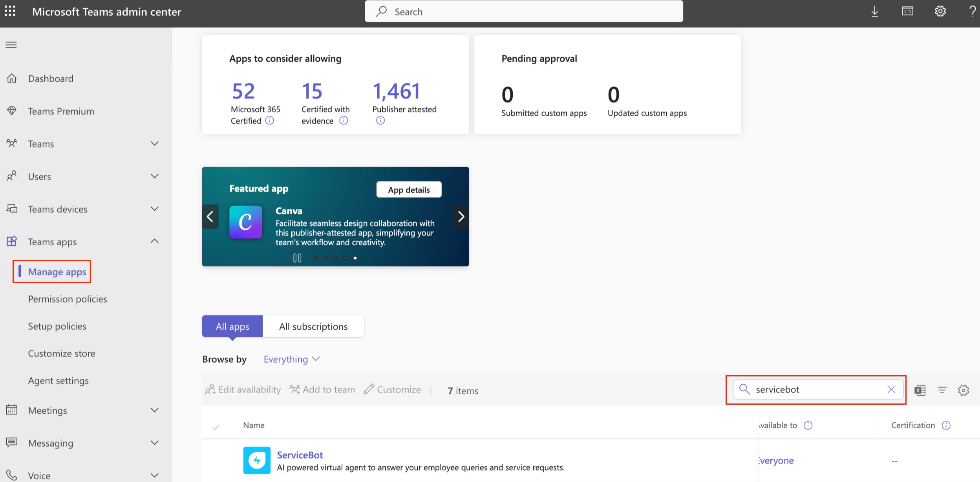
Task: Clear the servicebot search text
Action: pyautogui.click(x=891, y=389)
